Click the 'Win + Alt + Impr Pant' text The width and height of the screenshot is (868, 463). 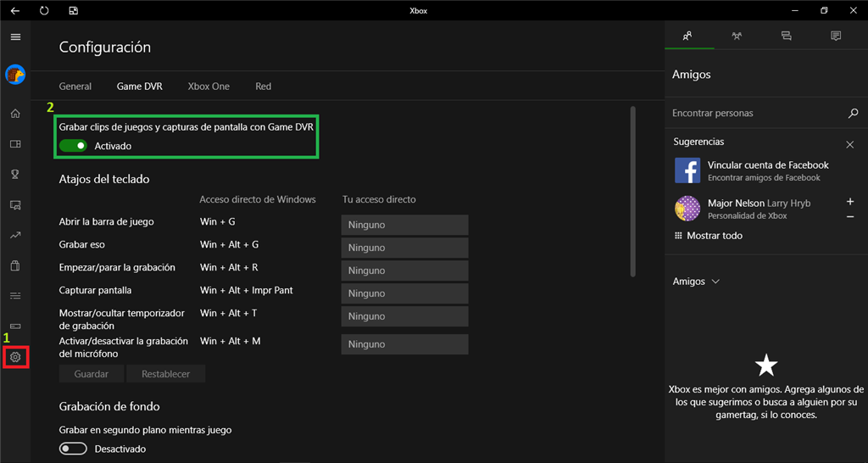pyautogui.click(x=247, y=290)
